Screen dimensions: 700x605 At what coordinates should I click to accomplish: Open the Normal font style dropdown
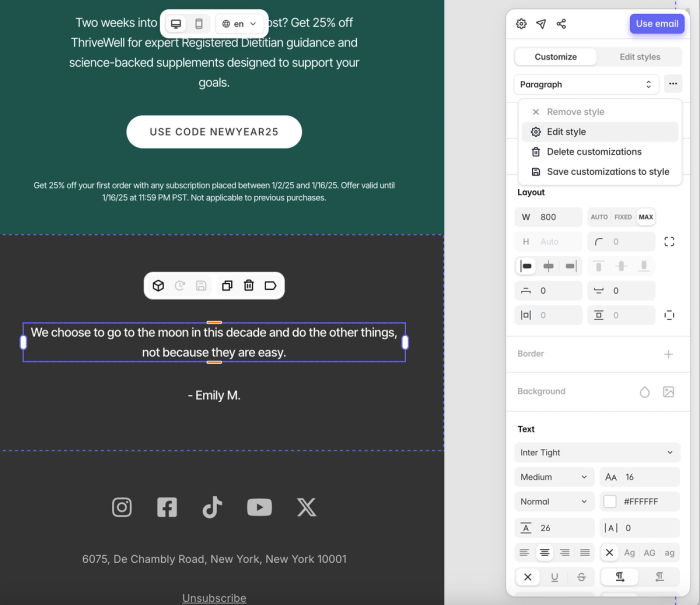[x=554, y=501]
